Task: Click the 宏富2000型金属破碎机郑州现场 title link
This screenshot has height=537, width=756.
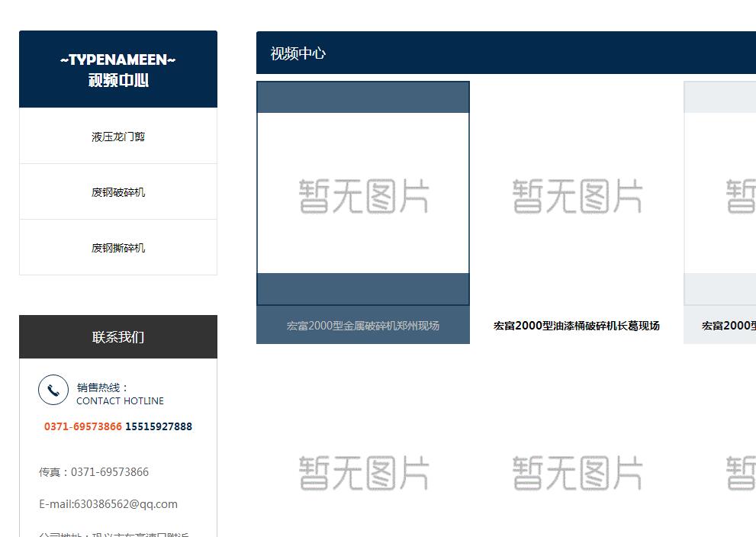Action: pyautogui.click(x=363, y=326)
